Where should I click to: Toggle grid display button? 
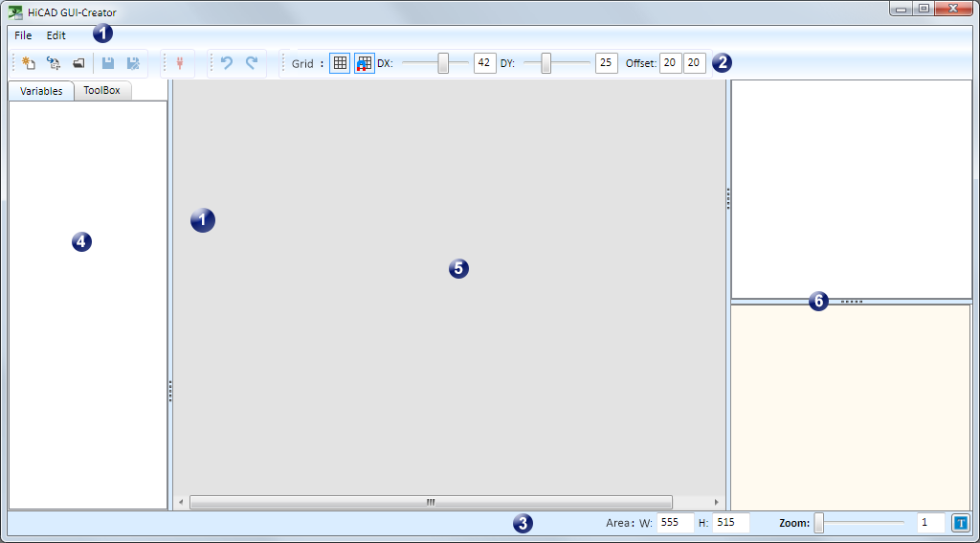point(340,63)
